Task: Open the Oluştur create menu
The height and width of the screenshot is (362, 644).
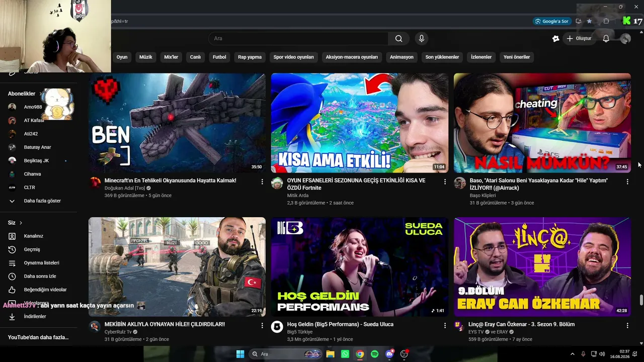Action: [578, 39]
